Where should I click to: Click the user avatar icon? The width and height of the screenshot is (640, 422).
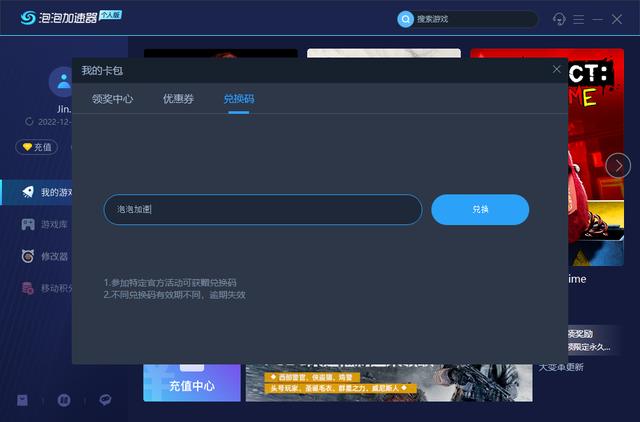click(x=62, y=81)
